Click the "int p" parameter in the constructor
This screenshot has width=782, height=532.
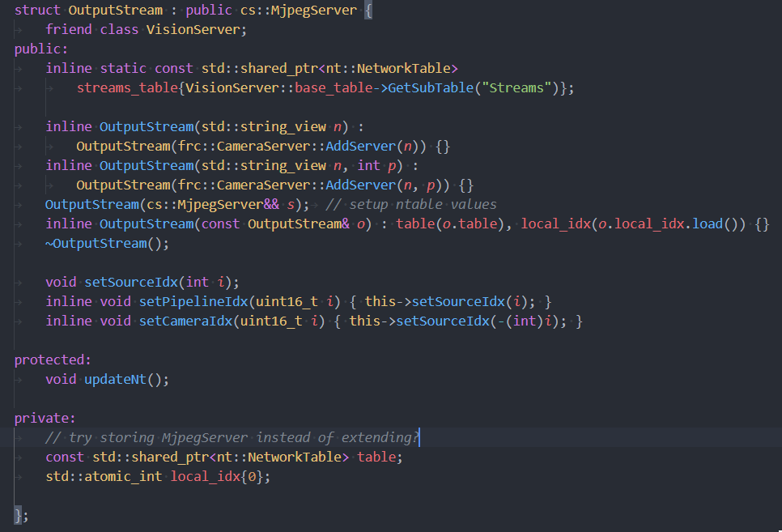380,165
